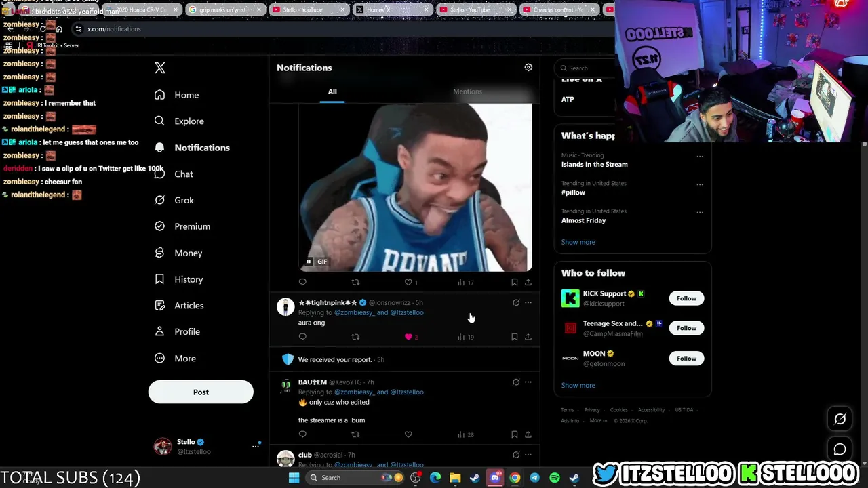This screenshot has width=868, height=488.
Task: Open Money in the X sidebar
Action: [178, 253]
